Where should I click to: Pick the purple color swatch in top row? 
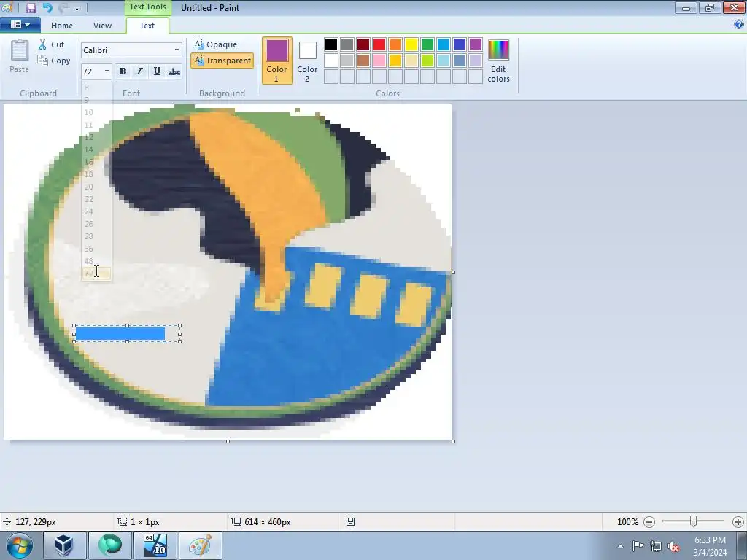[476, 44]
